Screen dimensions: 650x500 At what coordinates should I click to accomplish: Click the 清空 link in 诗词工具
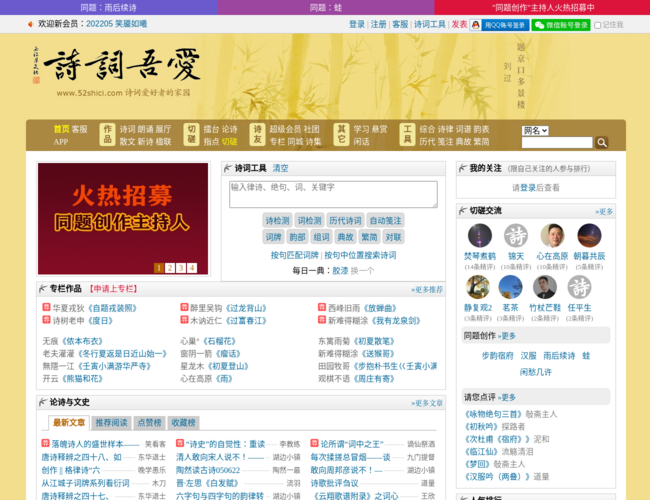[280, 168]
